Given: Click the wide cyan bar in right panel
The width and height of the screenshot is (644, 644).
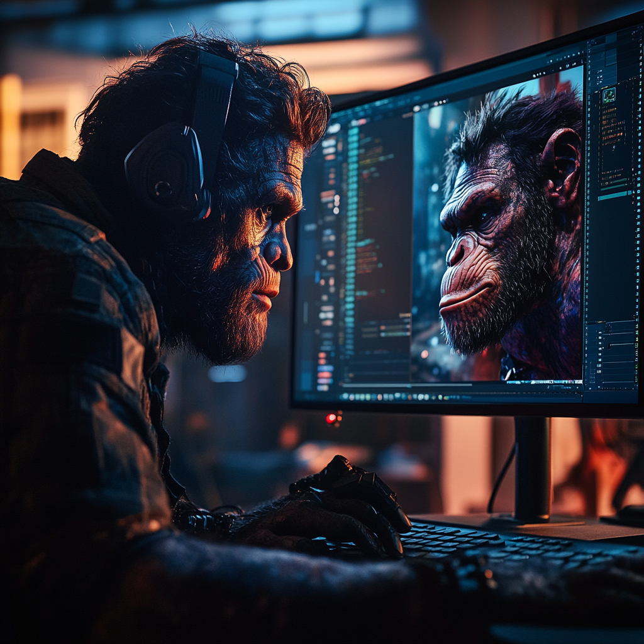Looking at the screenshot, I should pyautogui.click(x=613, y=195).
